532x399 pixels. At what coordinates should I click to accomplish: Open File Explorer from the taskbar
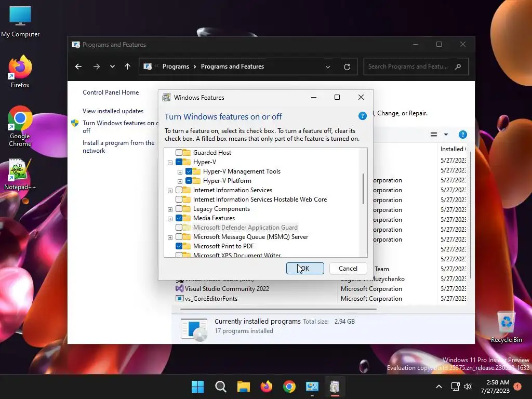pyautogui.click(x=243, y=387)
